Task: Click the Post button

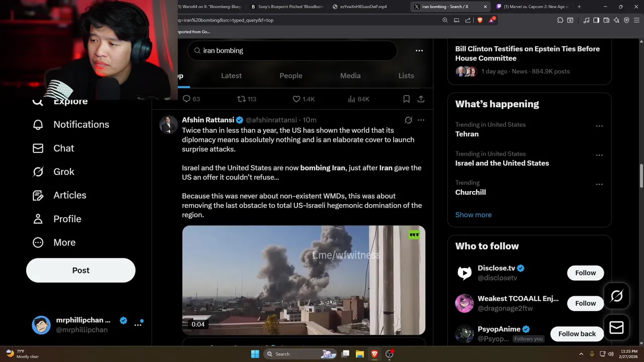Action: click(80, 270)
